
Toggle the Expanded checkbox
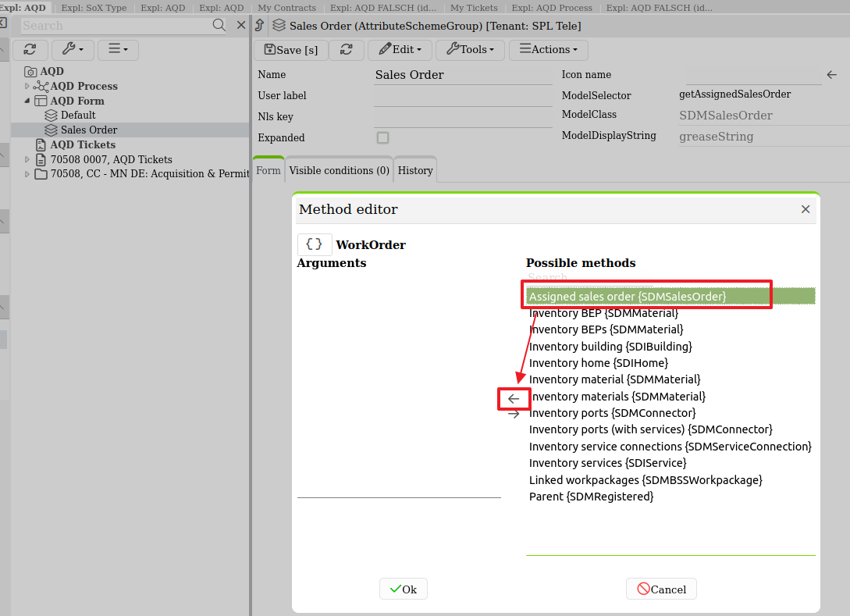point(382,137)
